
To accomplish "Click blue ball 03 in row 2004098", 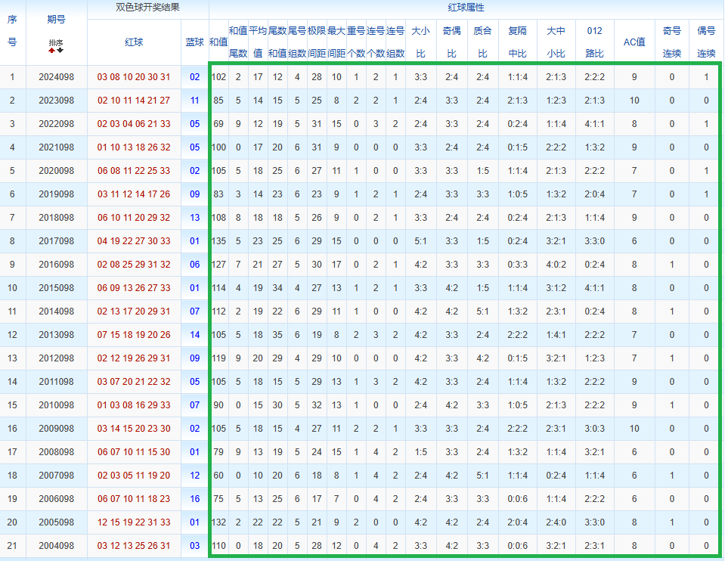I will [x=194, y=546].
